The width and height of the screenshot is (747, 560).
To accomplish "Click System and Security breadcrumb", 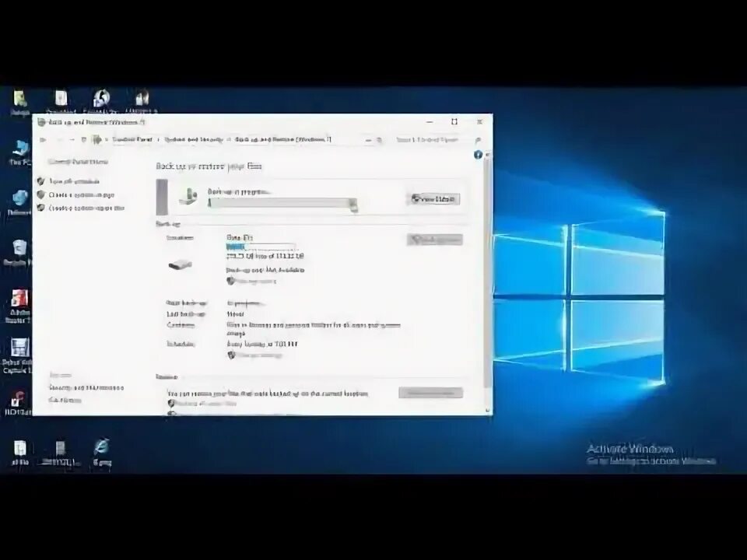I will [194, 139].
